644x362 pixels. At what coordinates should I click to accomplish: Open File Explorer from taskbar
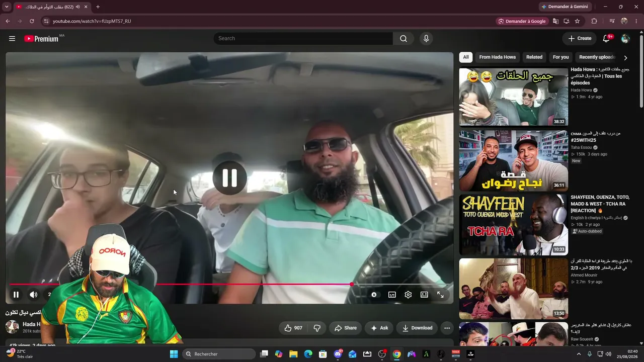click(293, 354)
